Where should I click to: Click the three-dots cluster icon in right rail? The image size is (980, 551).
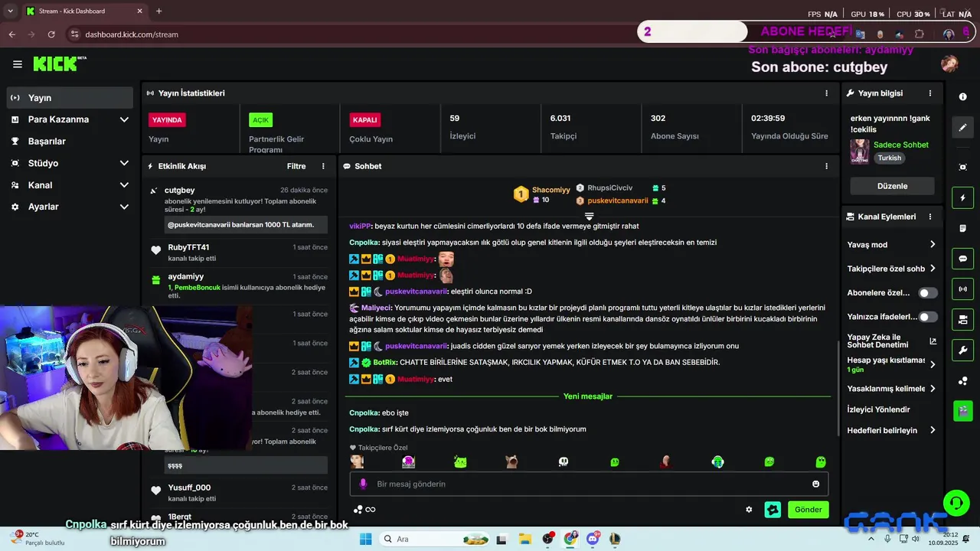point(962,380)
